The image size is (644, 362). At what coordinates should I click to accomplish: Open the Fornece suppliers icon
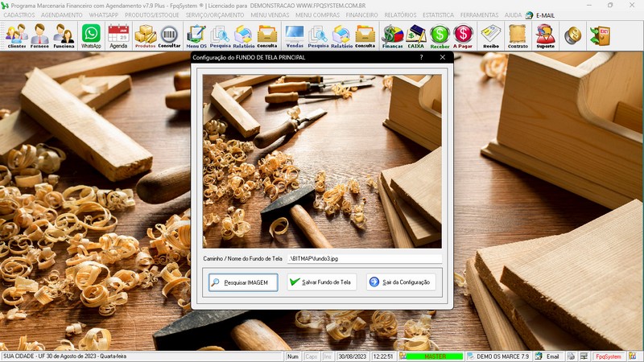tap(39, 35)
